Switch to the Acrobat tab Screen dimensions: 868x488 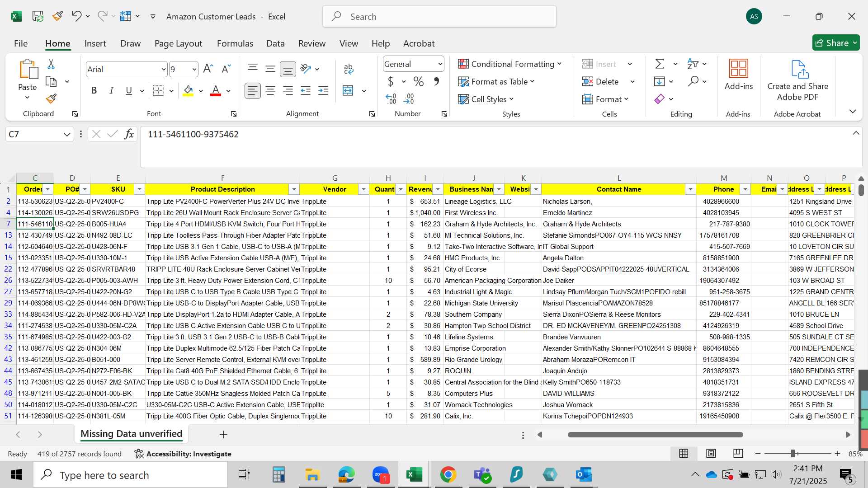click(419, 43)
